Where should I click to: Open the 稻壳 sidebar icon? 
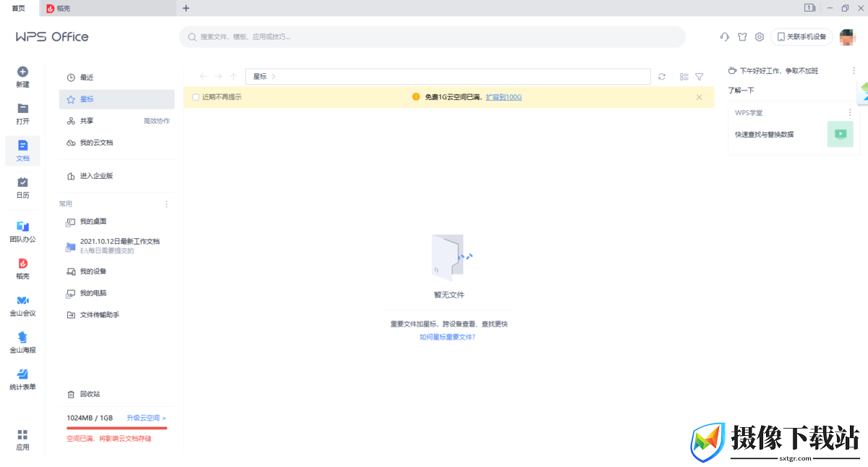click(x=22, y=264)
